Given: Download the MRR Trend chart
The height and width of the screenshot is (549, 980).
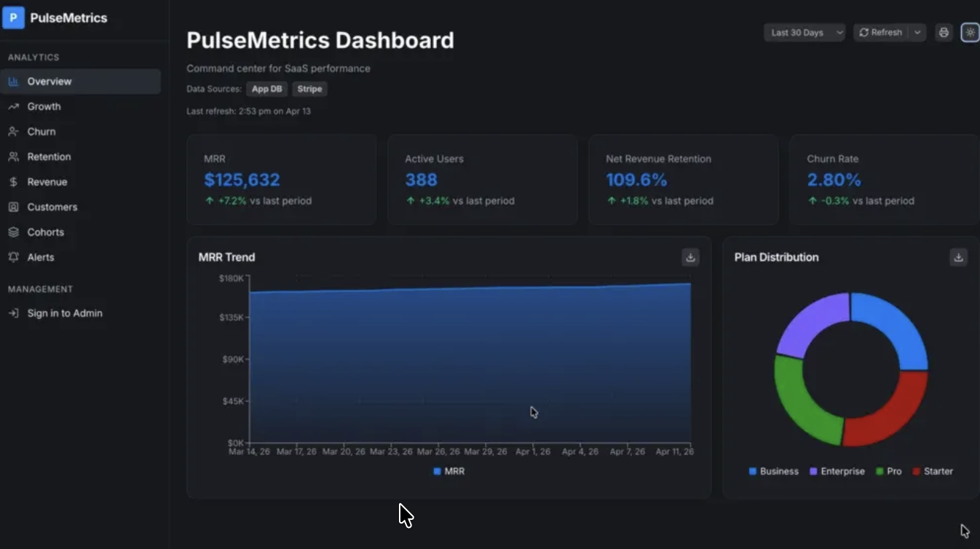Looking at the screenshot, I should [x=690, y=257].
